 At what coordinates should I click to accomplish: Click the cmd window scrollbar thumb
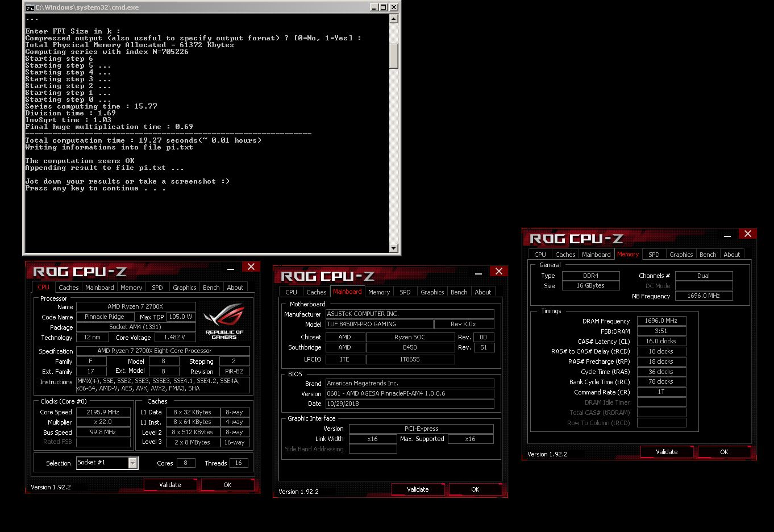coord(394,56)
